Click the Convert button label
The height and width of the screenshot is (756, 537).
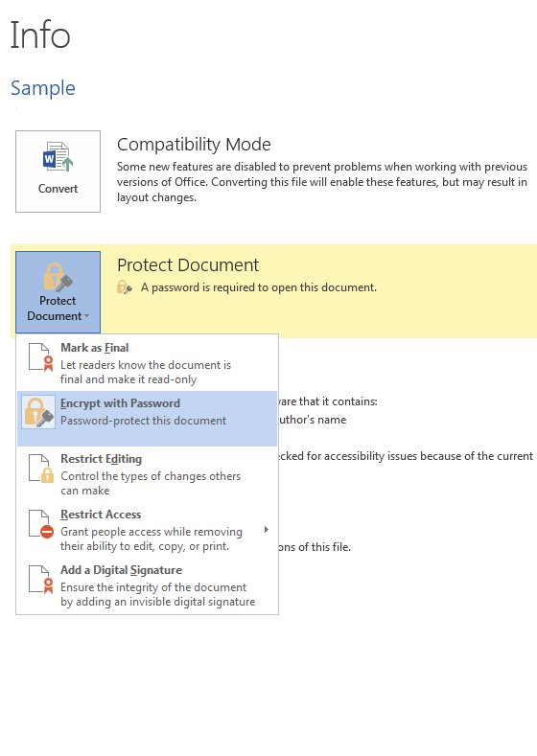58,189
